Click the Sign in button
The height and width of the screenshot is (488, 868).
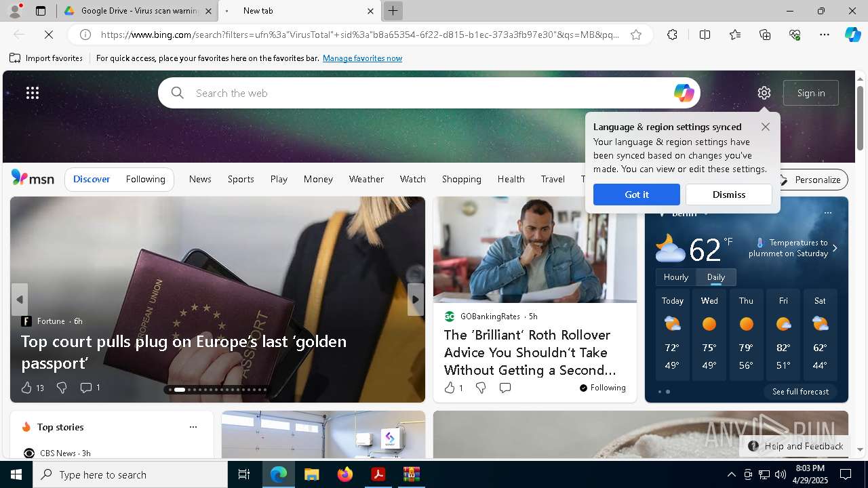tap(811, 93)
